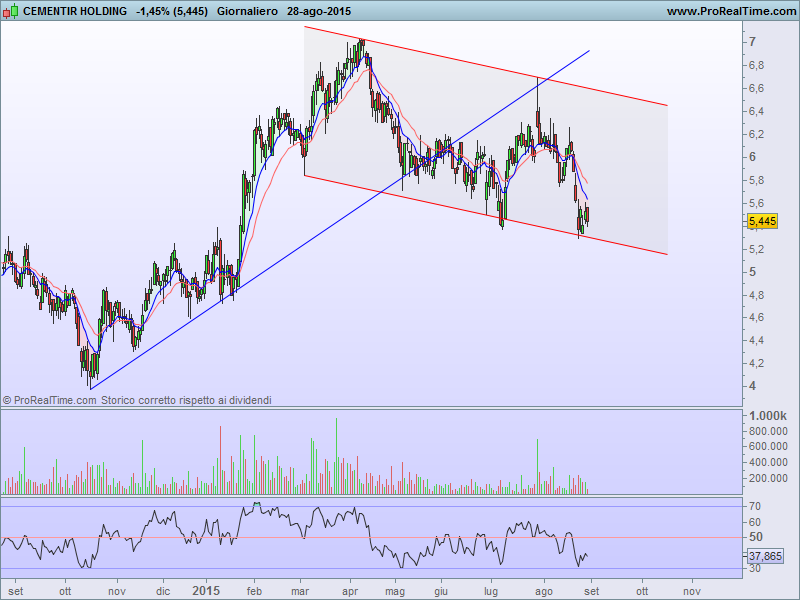The width and height of the screenshot is (800, 600).
Task: Click the 1.000k volume axis label
Action: click(768, 416)
